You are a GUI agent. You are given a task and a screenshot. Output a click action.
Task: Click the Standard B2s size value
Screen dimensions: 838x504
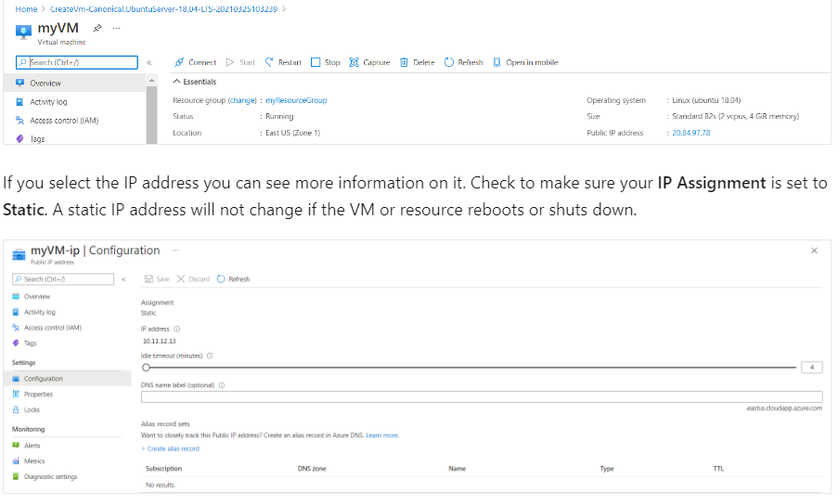click(x=735, y=117)
